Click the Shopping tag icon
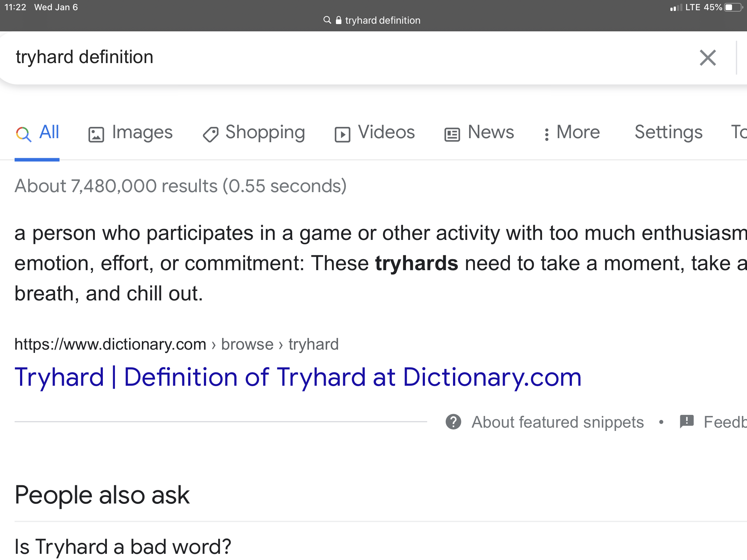Image resolution: width=747 pixels, height=560 pixels. pyautogui.click(x=210, y=135)
